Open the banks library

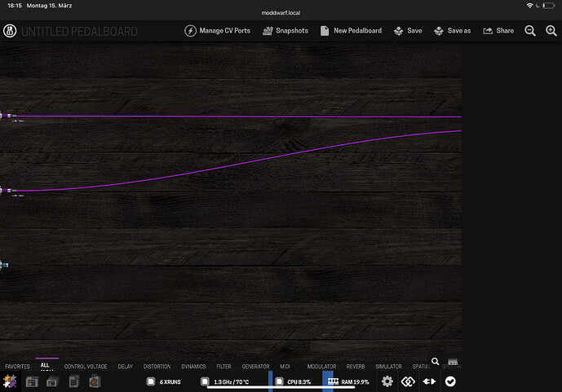pyautogui.click(x=52, y=382)
